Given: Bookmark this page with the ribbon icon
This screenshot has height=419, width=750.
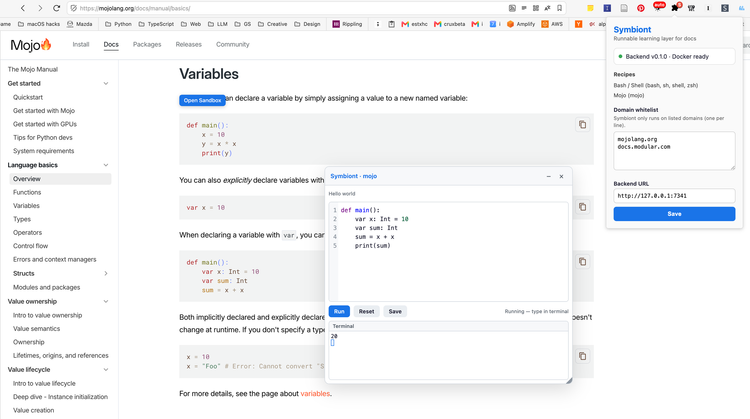Looking at the screenshot, I should (x=559, y=8).
